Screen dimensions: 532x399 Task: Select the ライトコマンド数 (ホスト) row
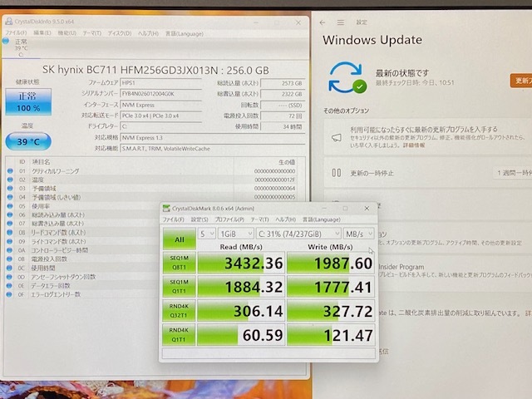pyautogui.click(x=83, y=242)
